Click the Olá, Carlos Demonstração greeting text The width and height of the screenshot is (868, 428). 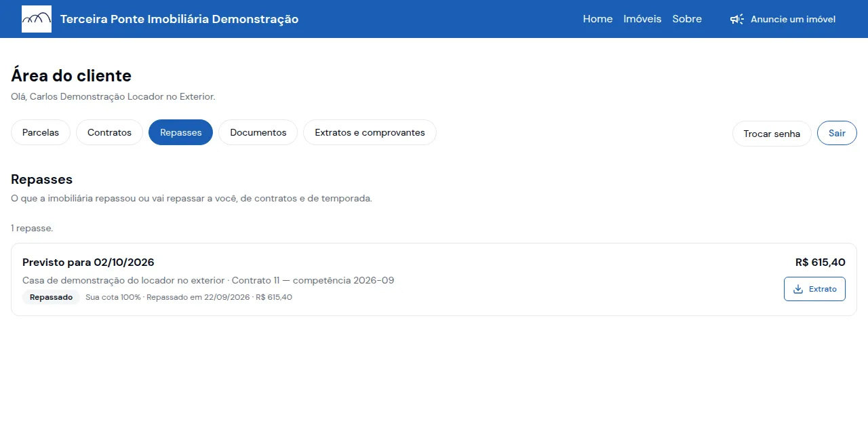(113, 96)
